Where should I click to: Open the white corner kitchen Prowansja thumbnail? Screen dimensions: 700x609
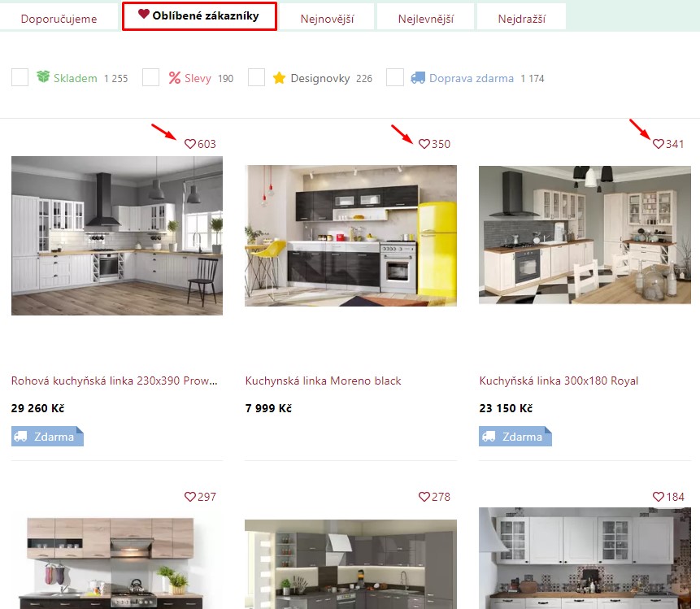pyautogui.click(x=117, y=236)
